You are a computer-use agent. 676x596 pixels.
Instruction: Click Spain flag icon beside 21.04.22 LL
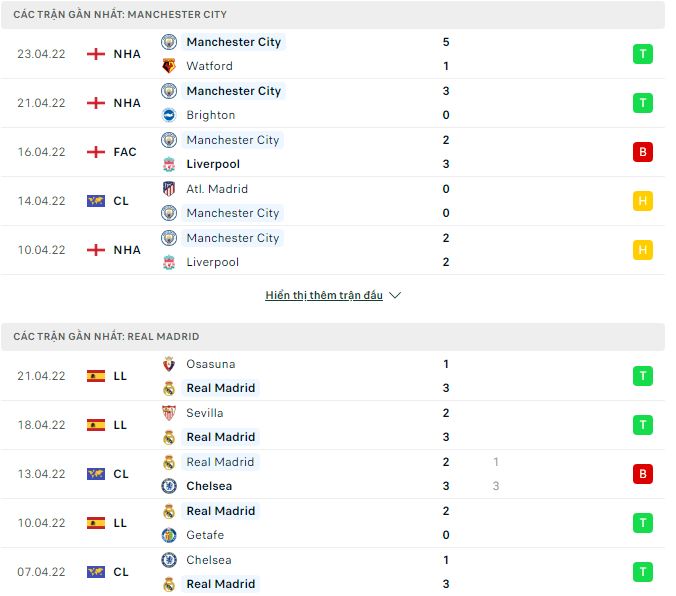pos(96,376)
